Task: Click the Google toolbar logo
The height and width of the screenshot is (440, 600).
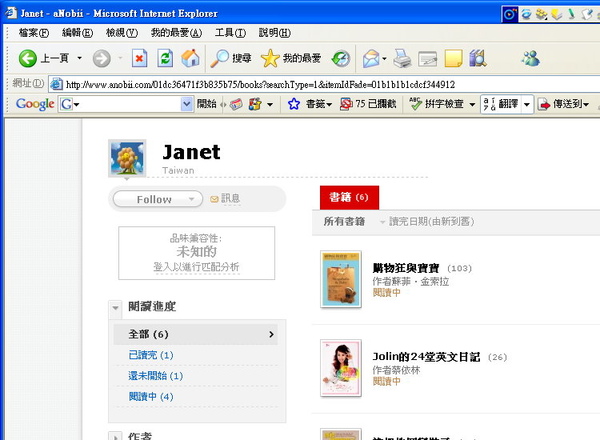Action: pos(35,104)
